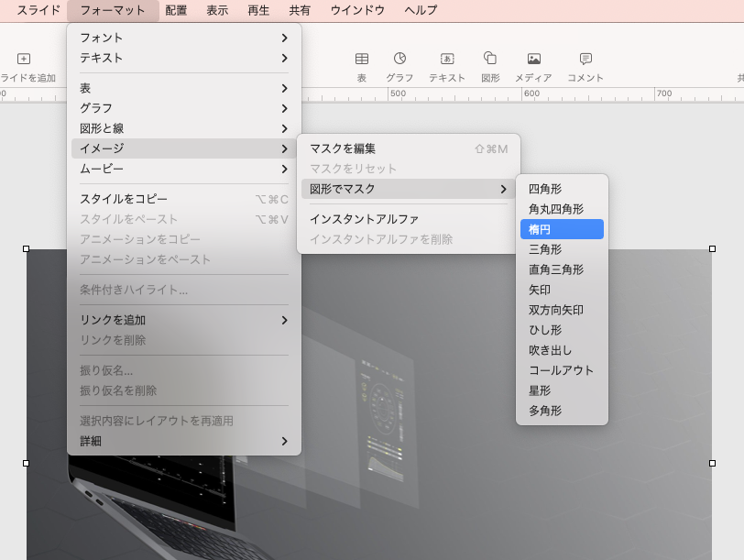The height and width of the screenshot is (560, 744).
Task: Click the top-right image selection handle
Action: pos(712,248)
